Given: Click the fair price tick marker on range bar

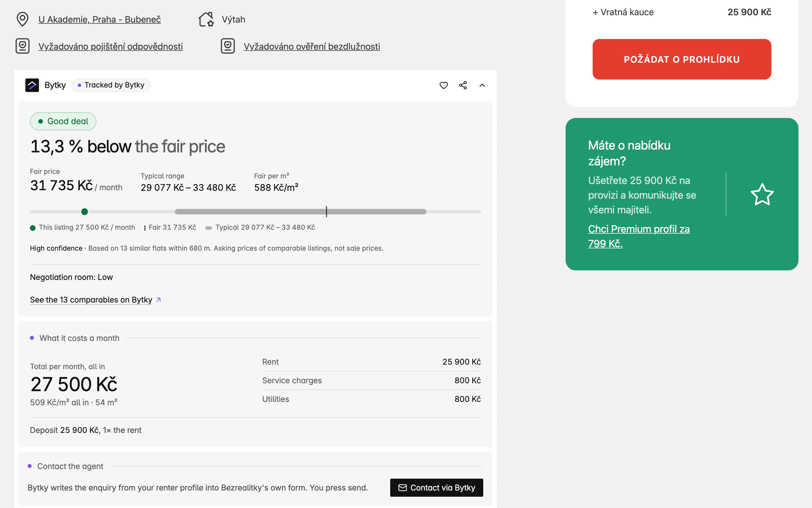Looking at the screenshot, I should click(x=326, y=212).
